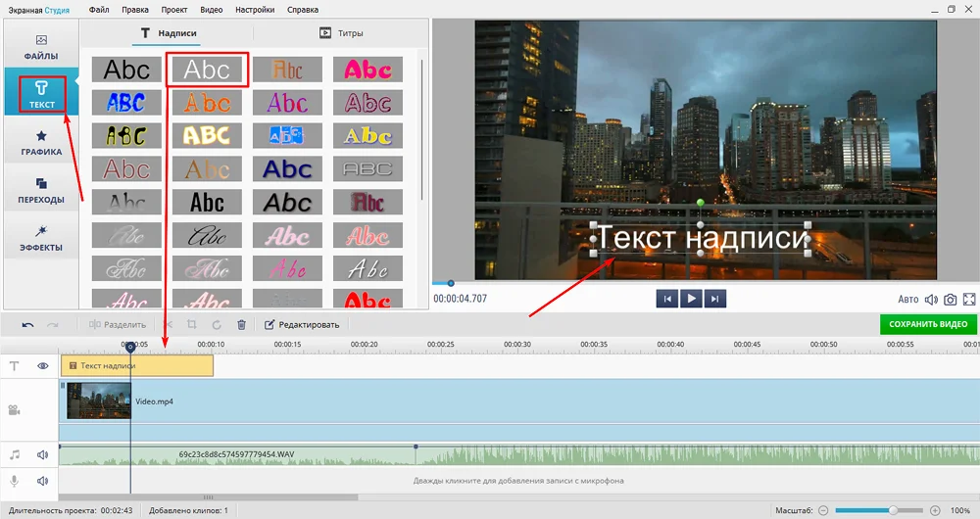Viewport: 980px width, 519px height.
Task: Mute the music track speaker
Action: point(42,455)
